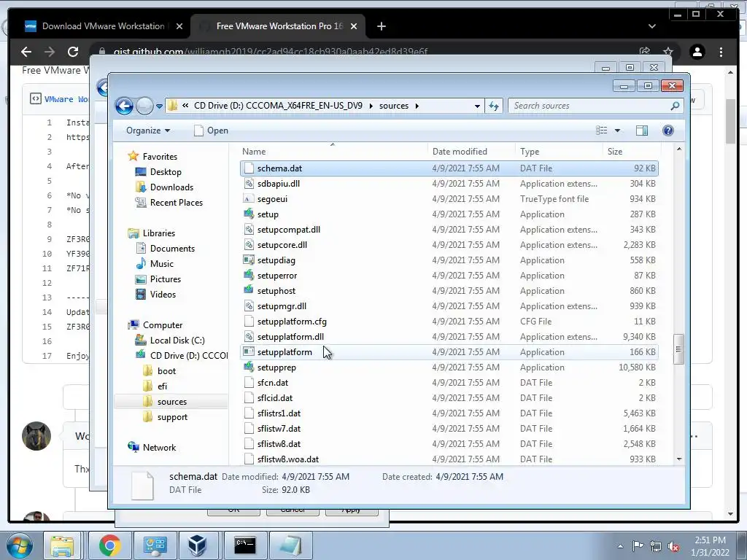Select the segoeui font file icon
Screen dimensions: 747x560
[x=249, y=199]
